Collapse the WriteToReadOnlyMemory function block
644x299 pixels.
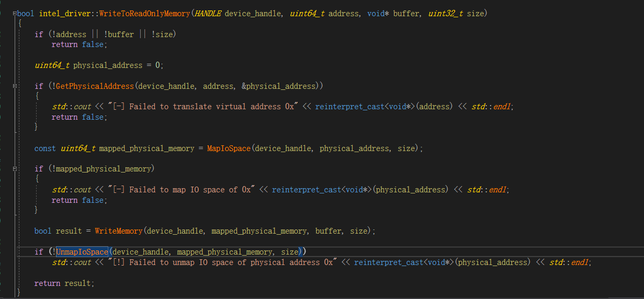pyautogui.click(x=15, y=14)
